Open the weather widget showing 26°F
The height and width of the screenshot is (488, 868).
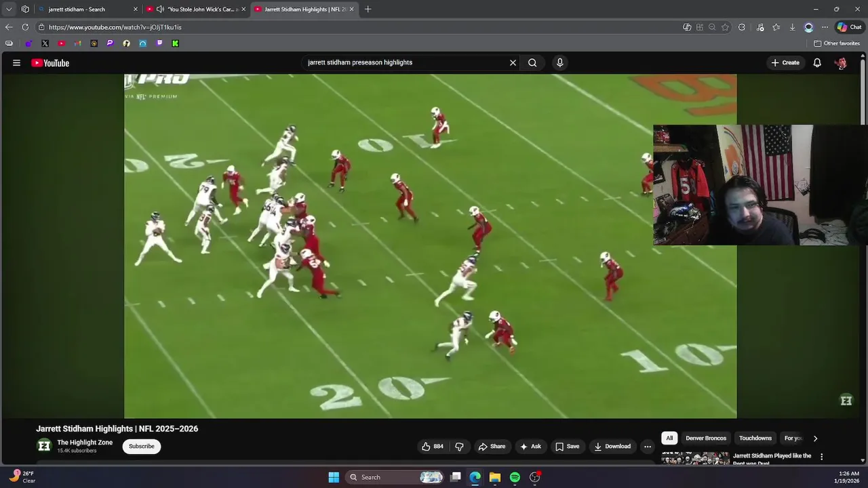(x=22, y=477)
